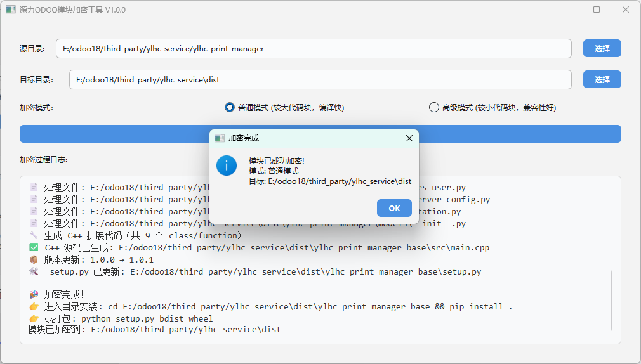Click pointing hand icon beside 或打包
This screenshot has width=641, height=364.
[x=34, y=318]
